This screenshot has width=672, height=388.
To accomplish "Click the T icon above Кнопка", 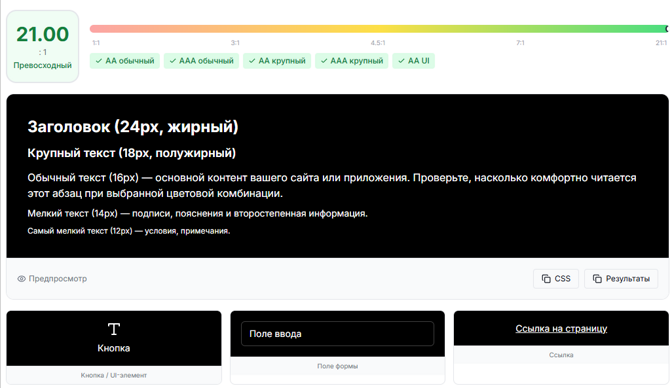I will pos(114,329).
